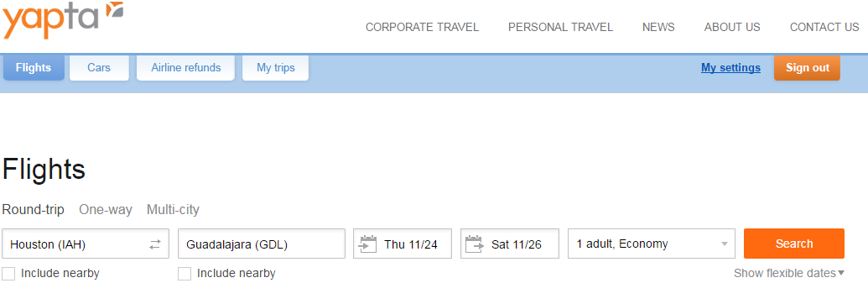Enable Include nearby for Houston origin
Viewport: 868px width, 304px height.
click(8, 274)
